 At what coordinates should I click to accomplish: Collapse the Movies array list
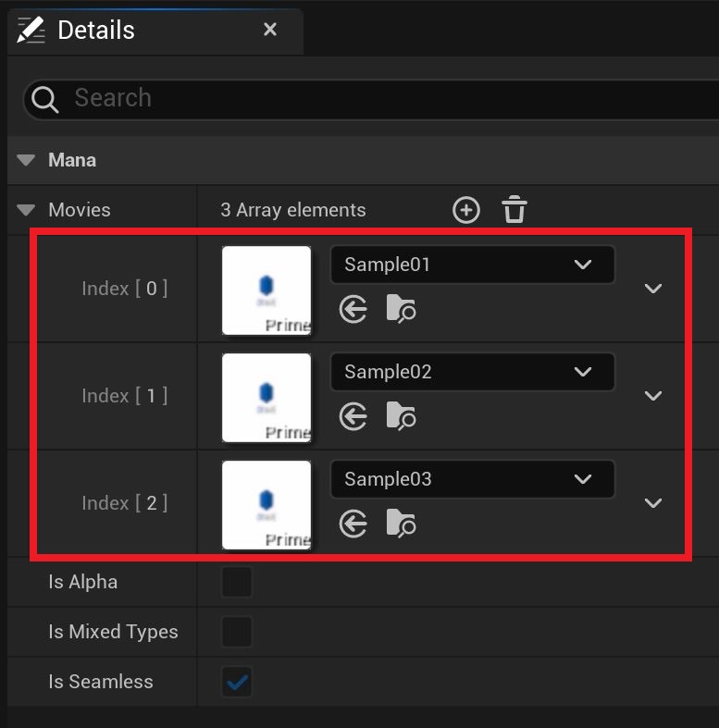pos(26,210)
